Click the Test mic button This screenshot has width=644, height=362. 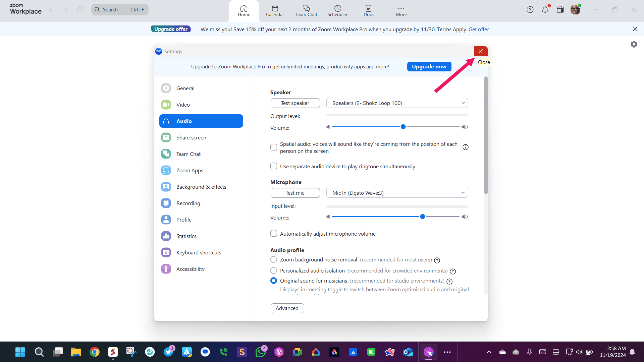295,193
